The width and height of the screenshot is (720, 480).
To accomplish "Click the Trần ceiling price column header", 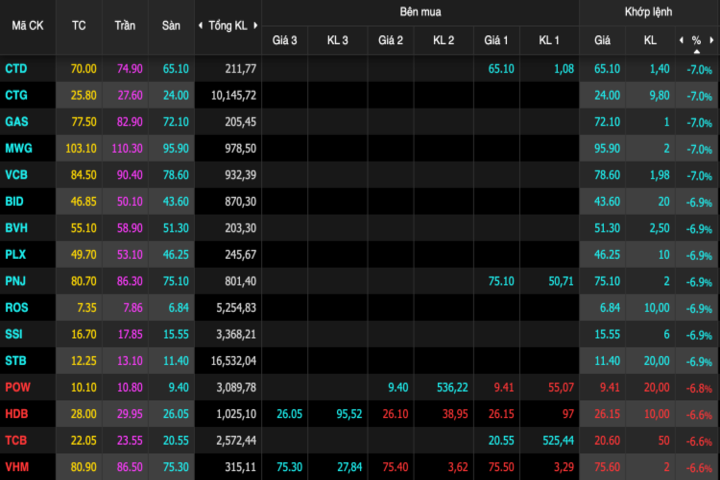I will coord(125,25).
